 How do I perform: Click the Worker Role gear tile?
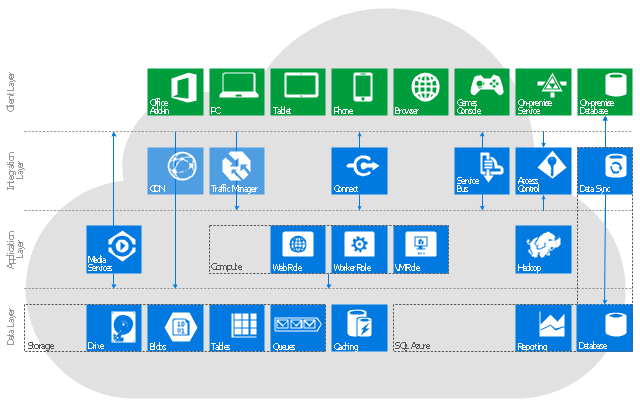pyautogui.click(x=359, y=249)
